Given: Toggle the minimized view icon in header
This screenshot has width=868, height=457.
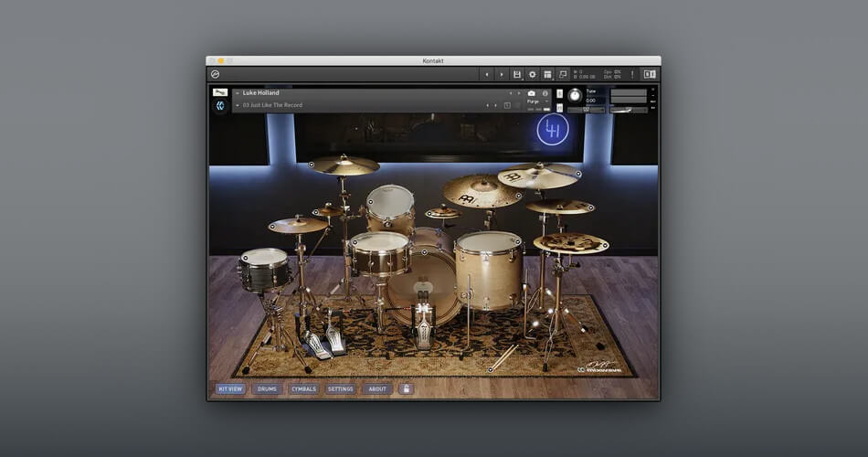Looking at the screenshot, I should [x=563, y=74].
